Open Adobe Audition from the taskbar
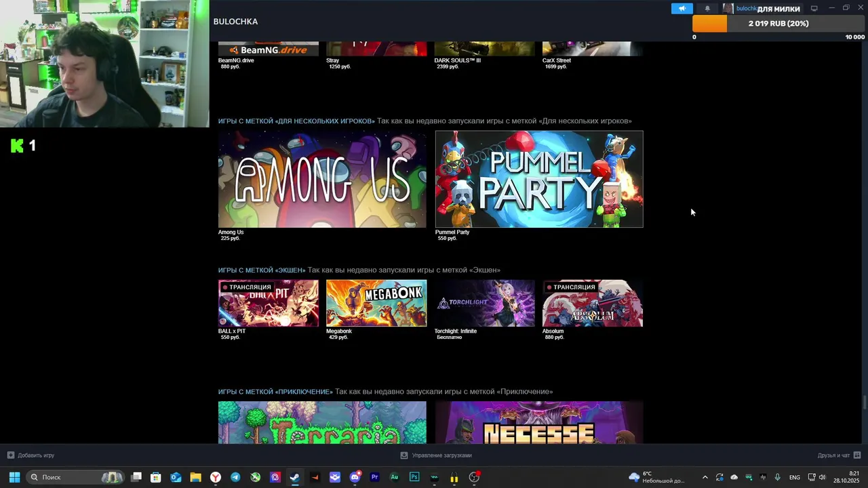 click(x=395, y=477)
